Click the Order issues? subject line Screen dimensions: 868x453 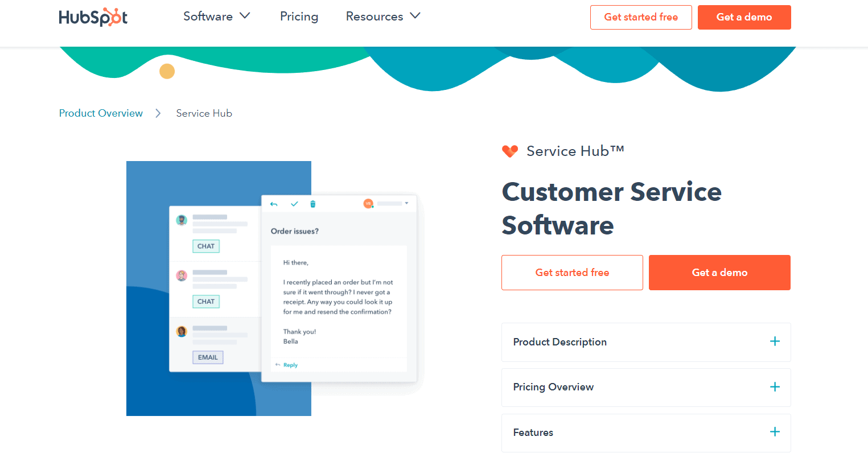coord(295,231)
